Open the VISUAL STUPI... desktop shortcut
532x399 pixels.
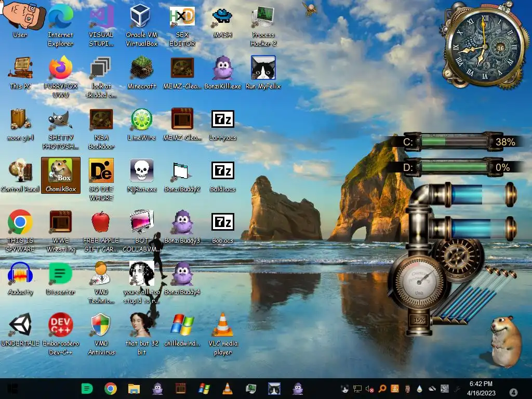coord(101,25)
